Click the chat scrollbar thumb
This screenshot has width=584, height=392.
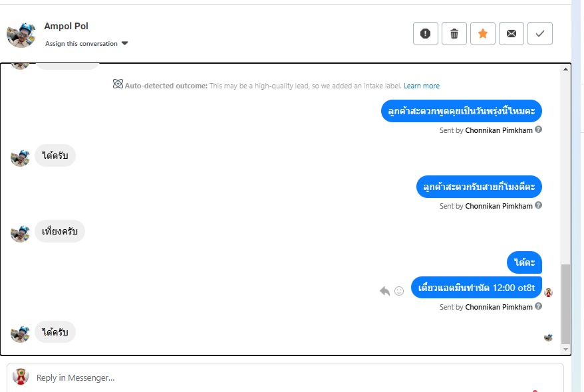(x=566, y=303)
